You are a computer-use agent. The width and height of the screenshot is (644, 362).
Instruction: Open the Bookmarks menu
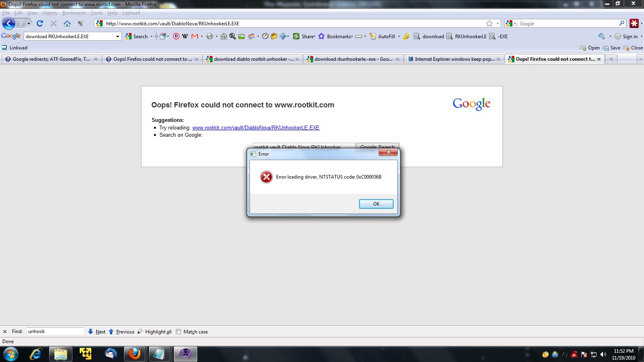tap(74, 13)
